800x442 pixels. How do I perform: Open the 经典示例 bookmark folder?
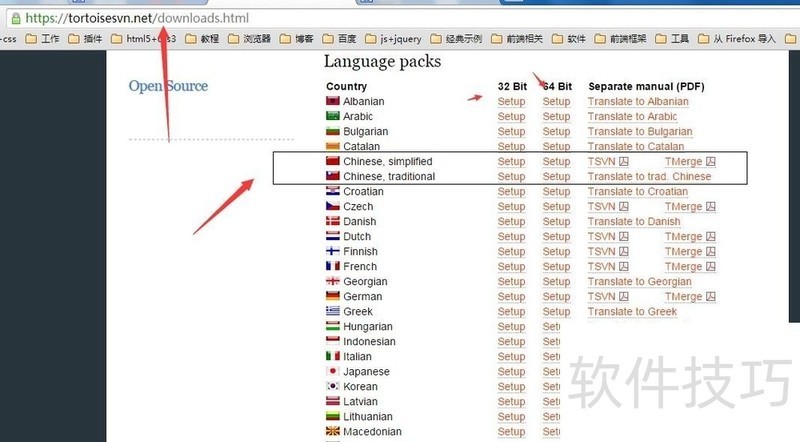[456, 39]
